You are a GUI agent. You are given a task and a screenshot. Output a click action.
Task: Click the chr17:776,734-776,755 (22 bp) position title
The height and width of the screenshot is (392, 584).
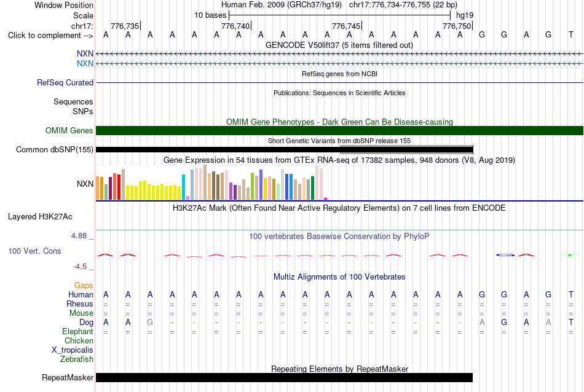point(403,5)
